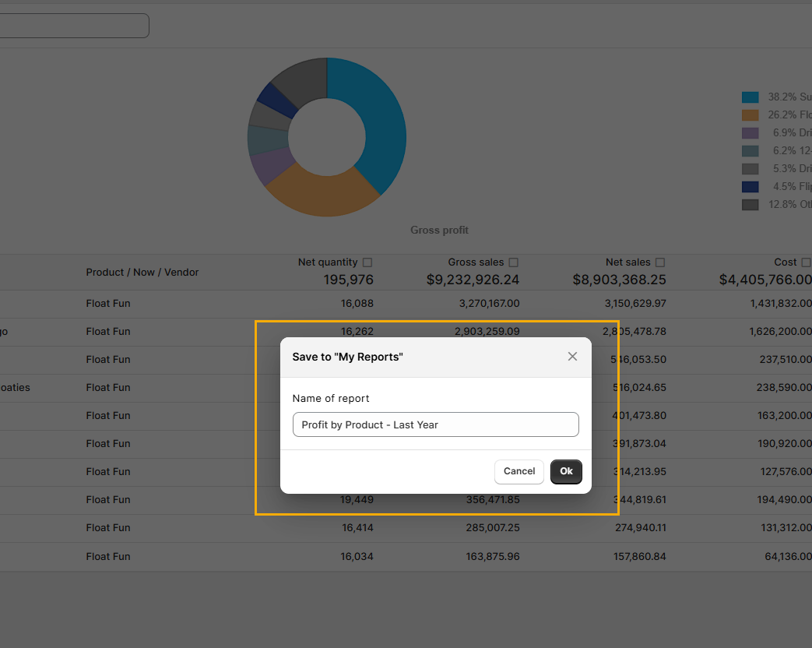Select the orange 26.2% legend swatch
This screenshot has width=812, height=648.
750,115
